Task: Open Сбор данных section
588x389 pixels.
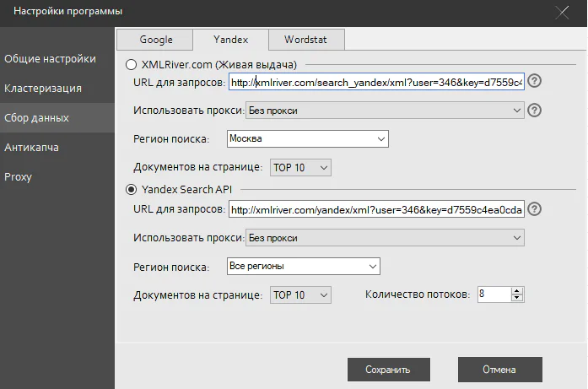Action: [57, 118]
